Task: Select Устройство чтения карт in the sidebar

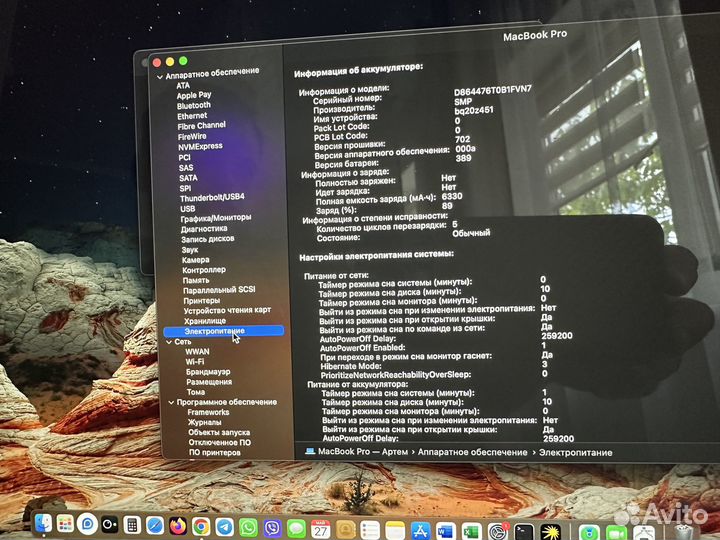Action: coord(227,311)
